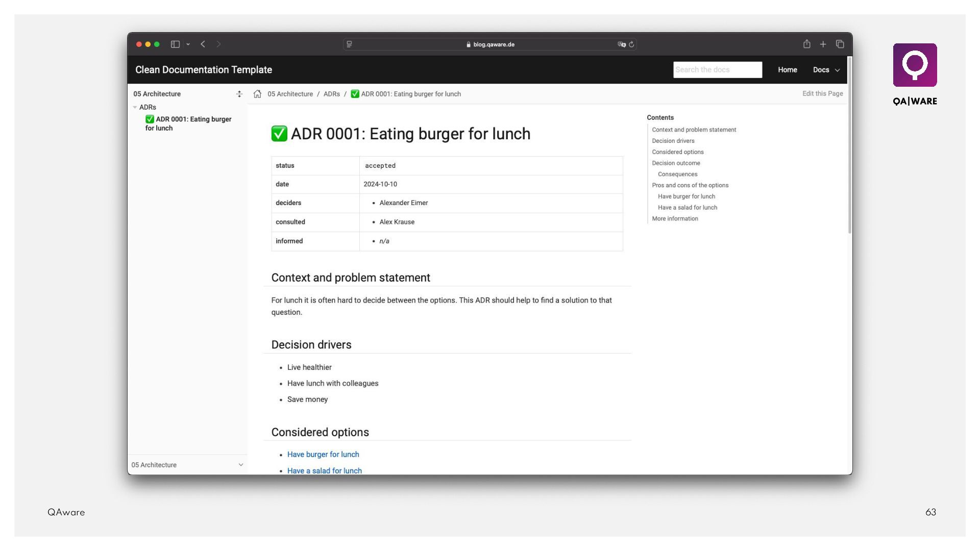Jump to Have burger for lunch in Contents
This screenshot has height=551, width=980.
(x=687, y=196)
